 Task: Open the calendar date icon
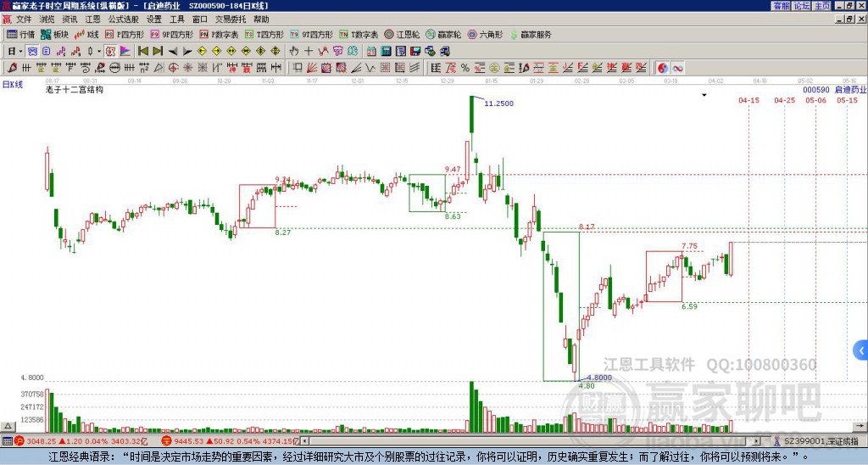[x=371, y=52]
